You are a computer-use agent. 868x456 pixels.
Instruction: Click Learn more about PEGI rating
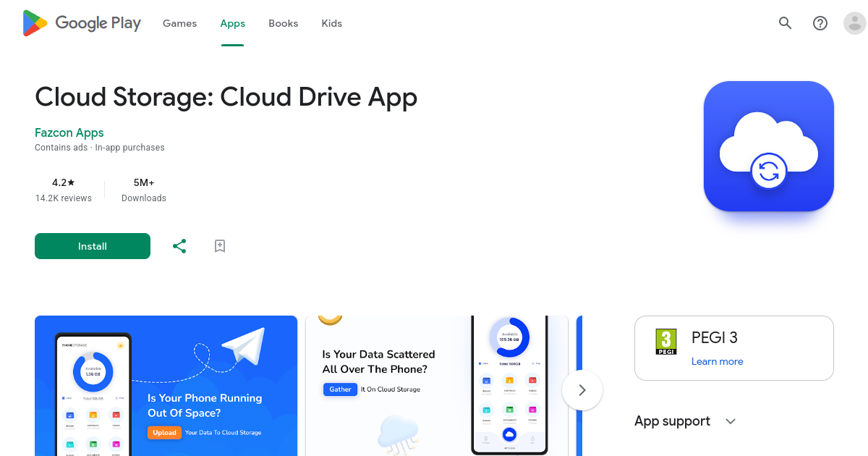pyautogui.click(x=718, y=361)
